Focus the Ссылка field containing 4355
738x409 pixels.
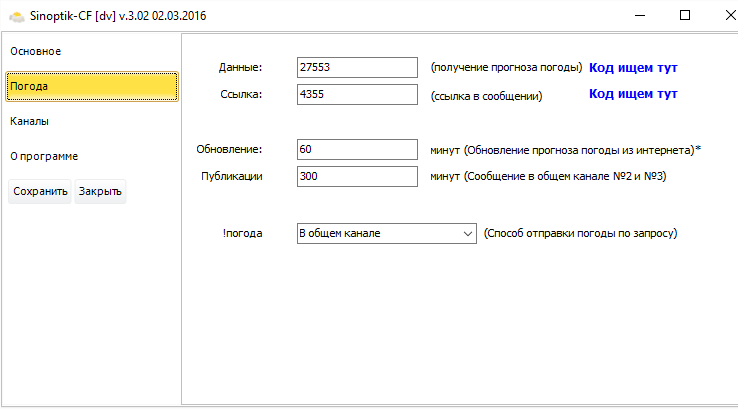coord(357,95)
